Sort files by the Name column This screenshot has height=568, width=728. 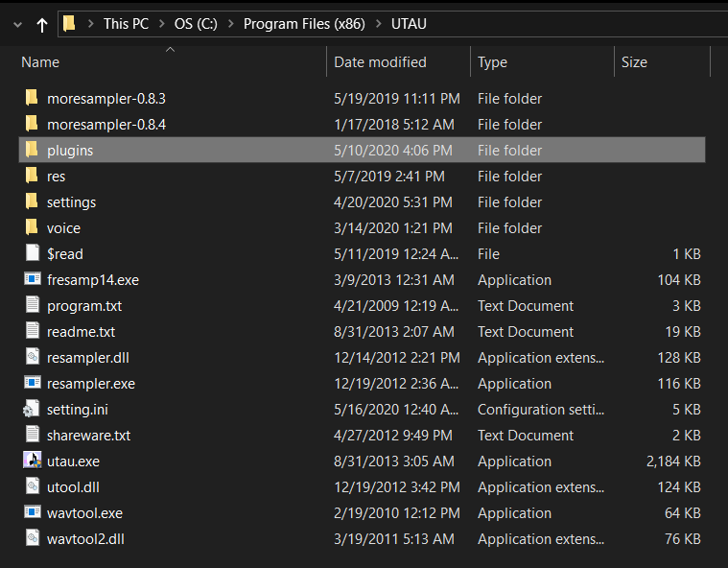coord(40,62)
